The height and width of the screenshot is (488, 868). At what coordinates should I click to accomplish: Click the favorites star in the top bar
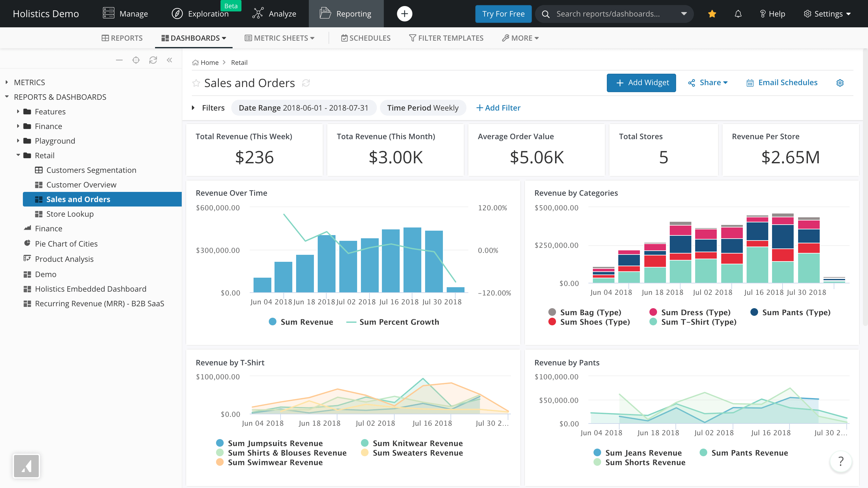[x=712, y=14]
